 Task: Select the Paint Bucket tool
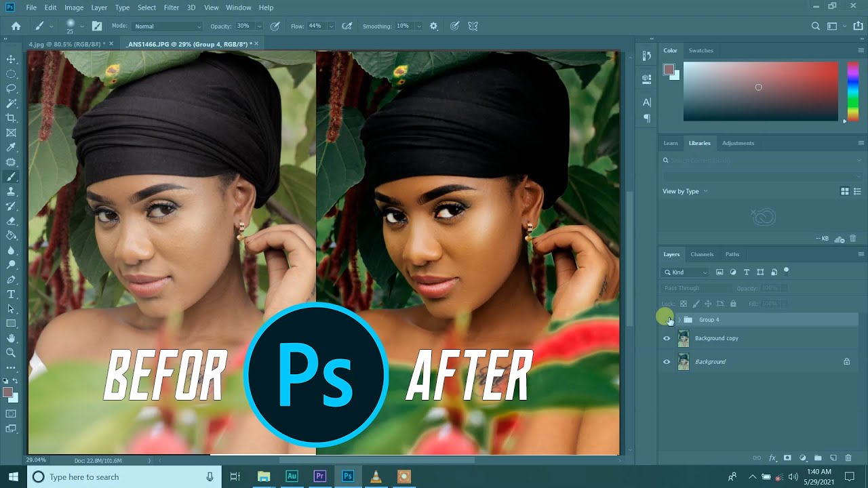click(x=11, y=235)
